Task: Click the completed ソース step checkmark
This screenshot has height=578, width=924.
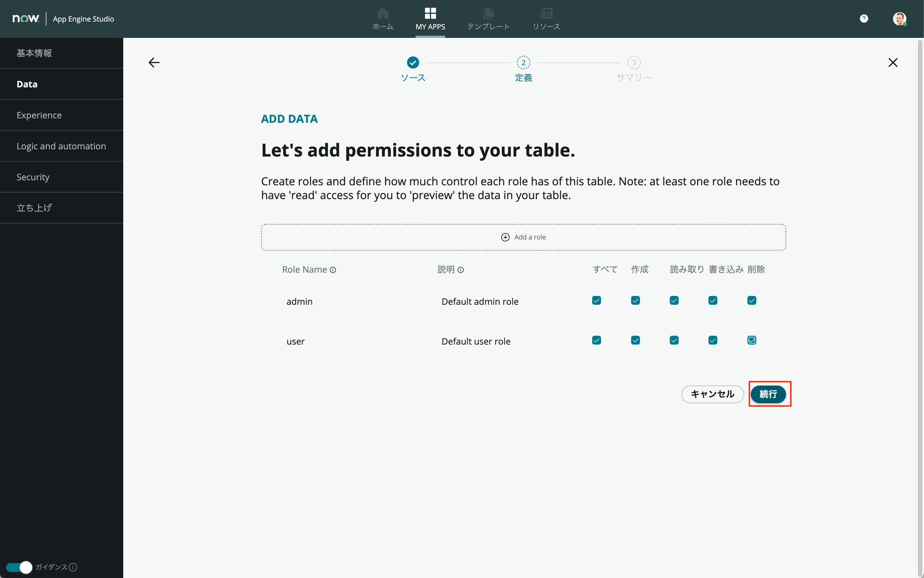Action: 413,62
